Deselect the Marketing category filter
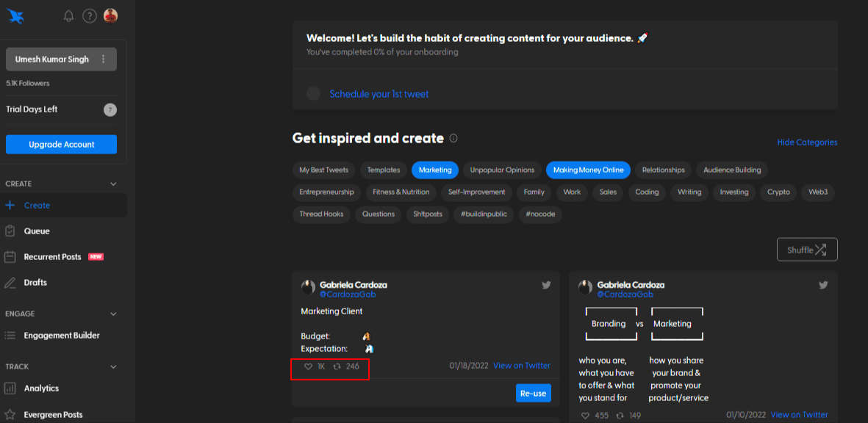The width and height of the screenshot is (868, 423). [435, 170]
